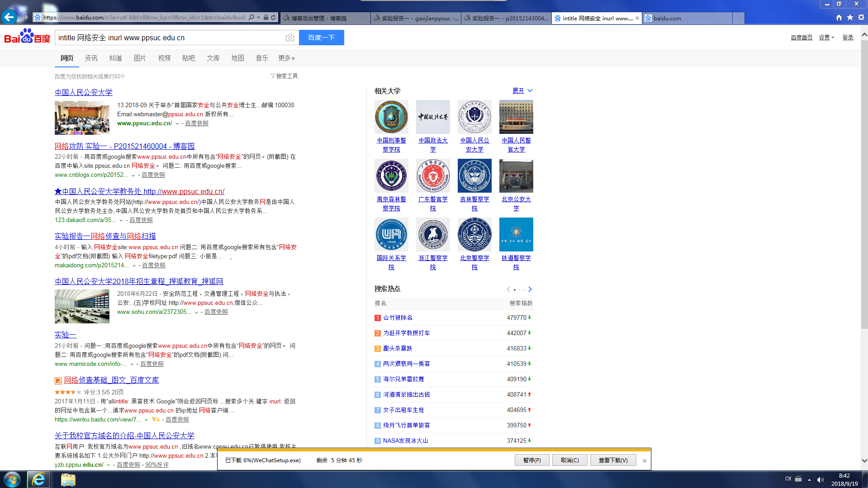This screenshot has width=868, height=488.
Task: Open browser Tools gear icon
Action: point(861,18)
